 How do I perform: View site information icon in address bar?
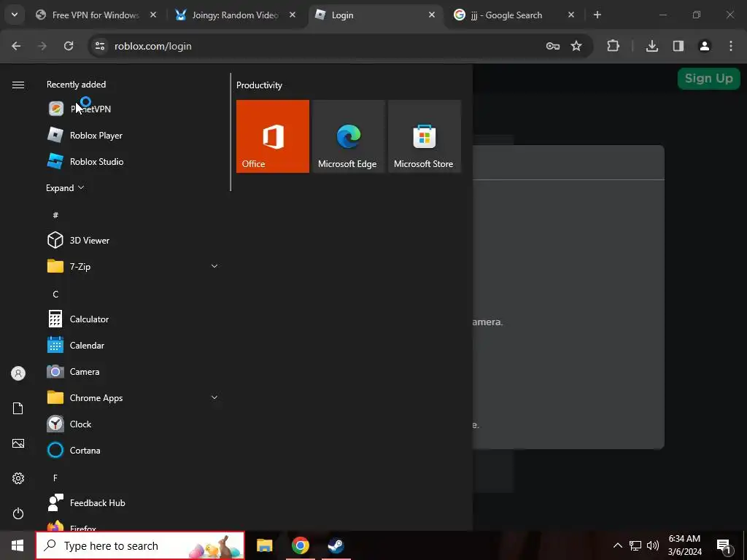100,46
